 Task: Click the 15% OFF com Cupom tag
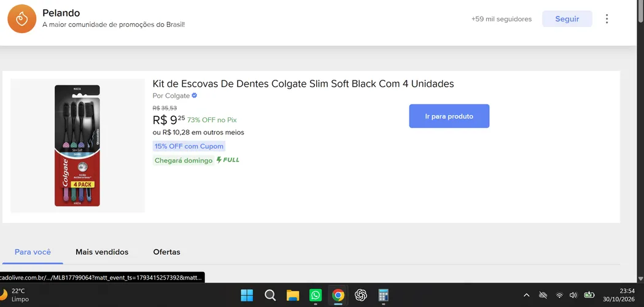point(189,146)
